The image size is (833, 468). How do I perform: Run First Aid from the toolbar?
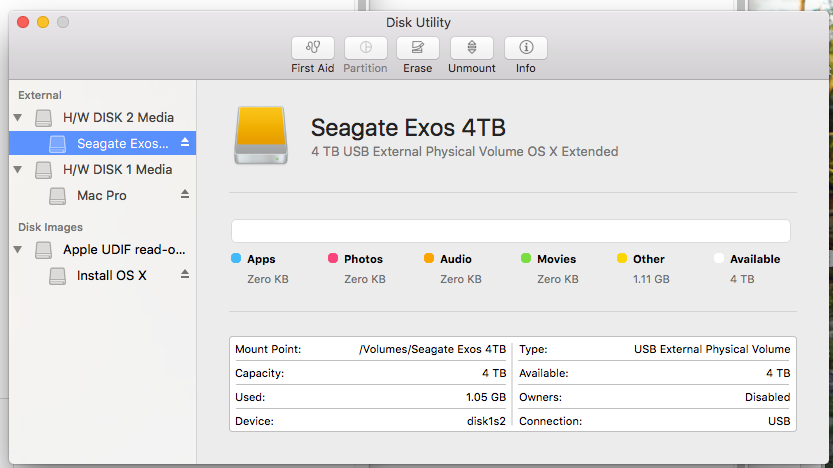pos(312,48)
